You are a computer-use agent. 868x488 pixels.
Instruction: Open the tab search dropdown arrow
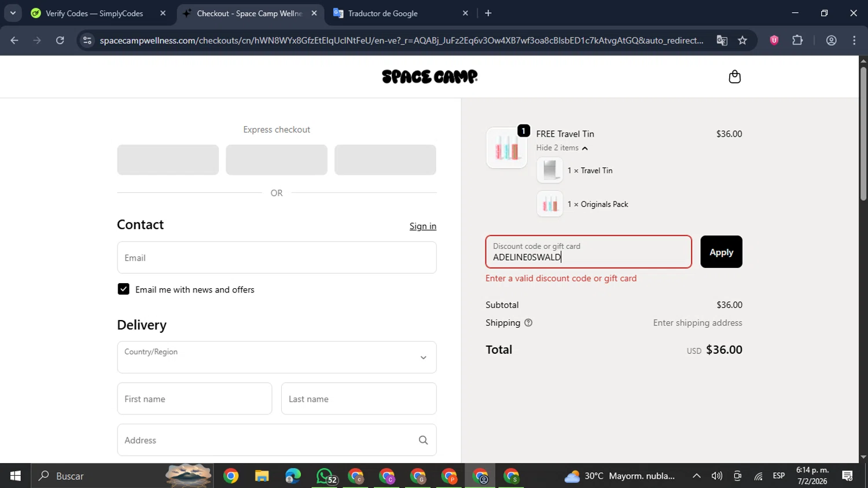tap(13, 13)
